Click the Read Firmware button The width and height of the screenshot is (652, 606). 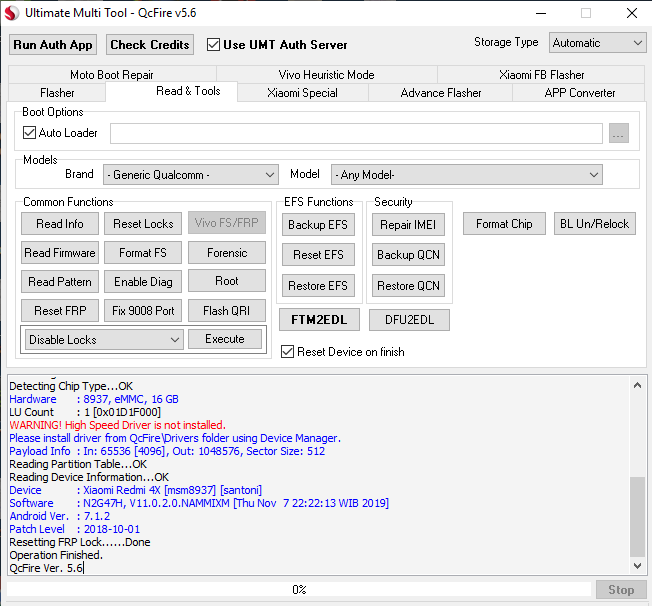point(60,252)
